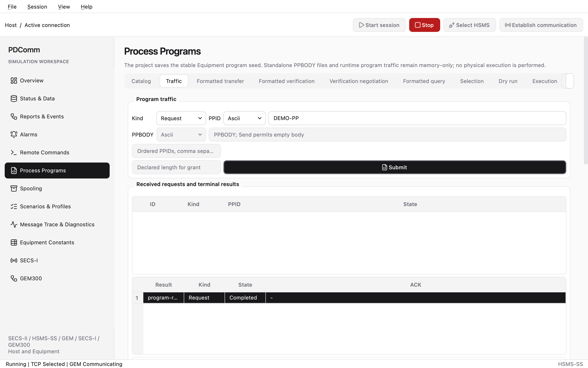Click the PPID field containing DEMO-PP
Image resolution: width=588 pixels, height=368 pixels.
coord(417,118)
